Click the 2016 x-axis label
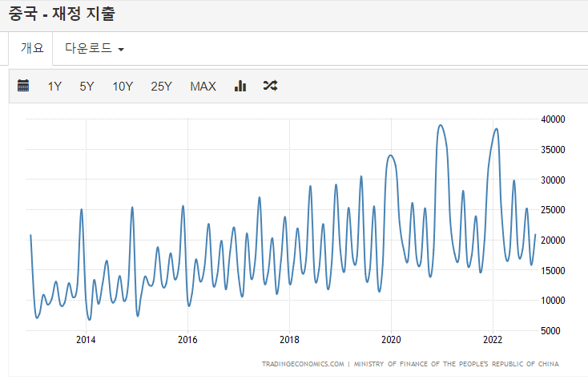Viewport: 588px width, 388px height. pos(187,340)
